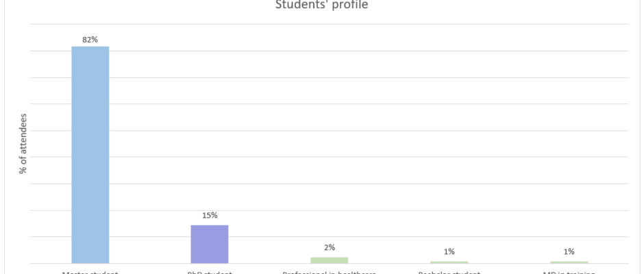
Task: Select the small Bachelor student bar
Action: click(449, 262)
